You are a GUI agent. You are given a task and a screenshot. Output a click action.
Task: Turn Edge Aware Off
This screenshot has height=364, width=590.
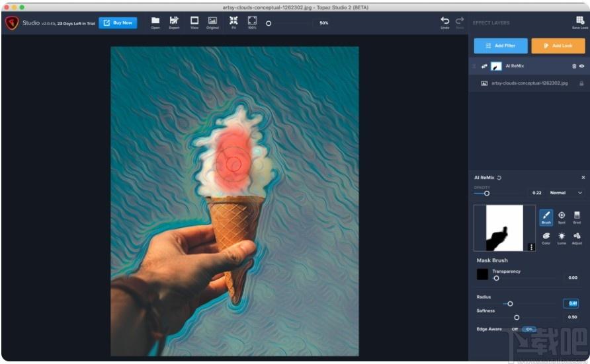click(515, 329)
